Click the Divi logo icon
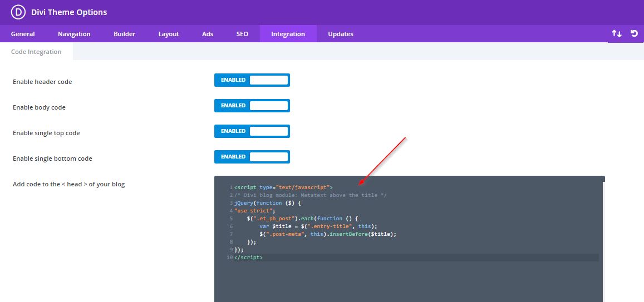Image resolution: width=644 pixels, height=302 pixels. pyautogui.click(x=18, y=12)
